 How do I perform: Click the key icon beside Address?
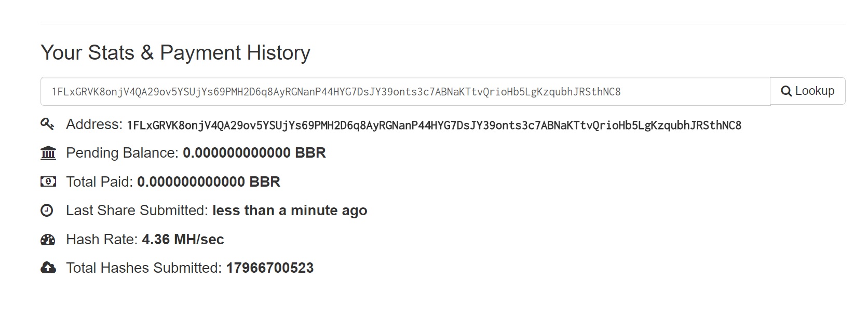[x=47, y=124]
